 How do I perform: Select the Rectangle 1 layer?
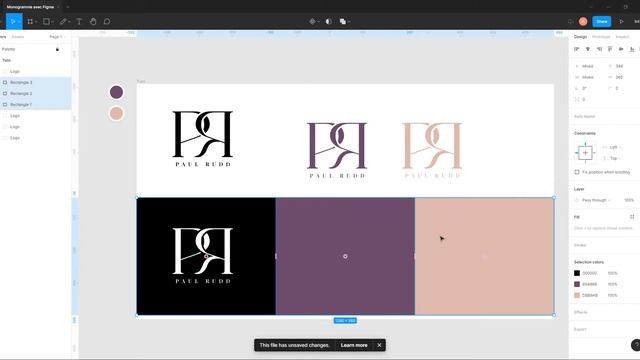pos(36,104)
